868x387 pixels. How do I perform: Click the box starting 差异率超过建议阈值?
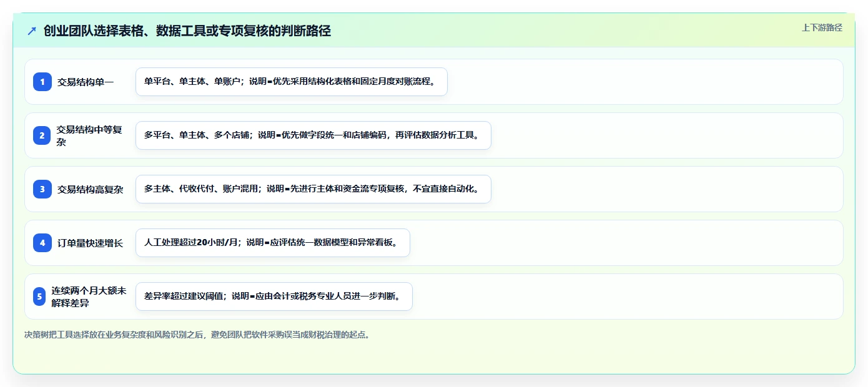(x=274, y=296)
